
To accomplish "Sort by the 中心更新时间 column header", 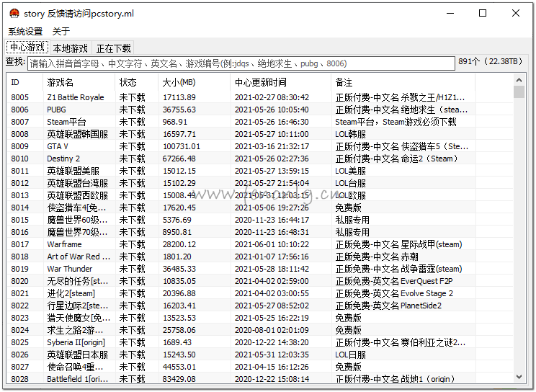I will tap(281, 82).
